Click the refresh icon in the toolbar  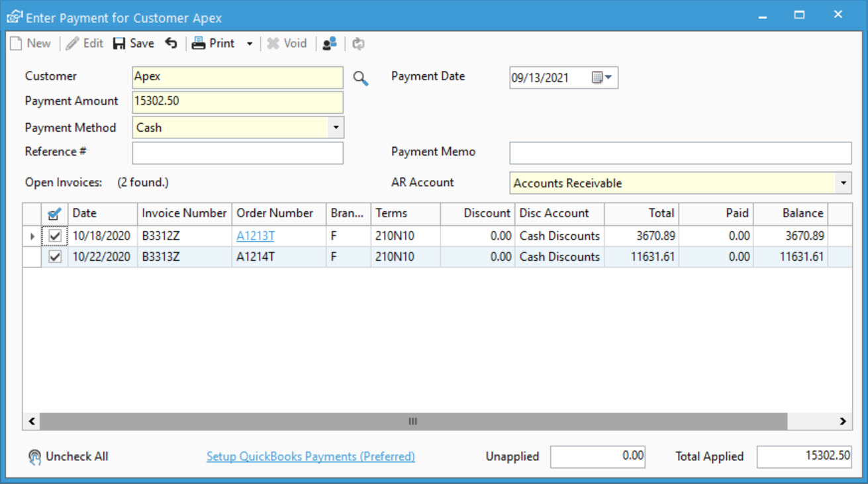pyautogui.click(x=358, y=43)
